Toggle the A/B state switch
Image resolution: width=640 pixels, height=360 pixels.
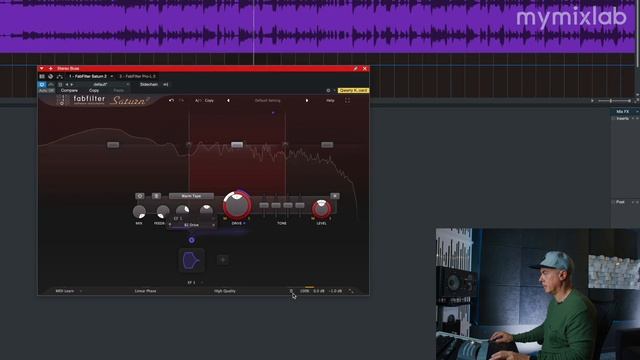(198, 100)
